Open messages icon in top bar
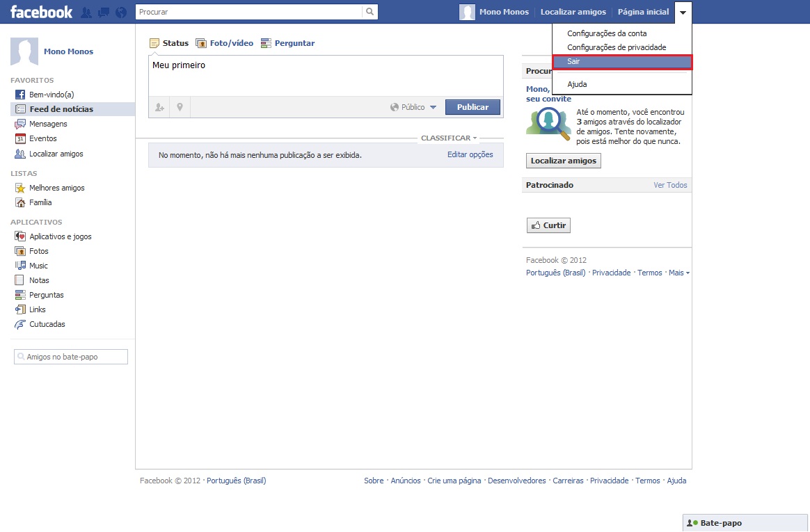 [104, 13]
